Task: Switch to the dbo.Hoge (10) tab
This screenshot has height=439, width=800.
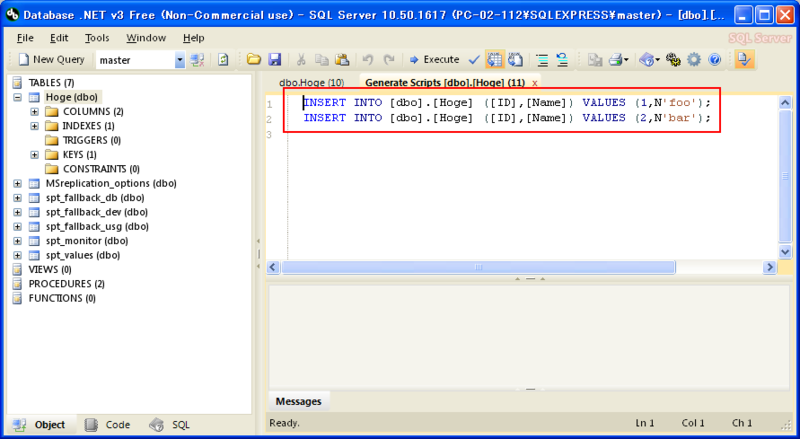Action: [311, 83]
